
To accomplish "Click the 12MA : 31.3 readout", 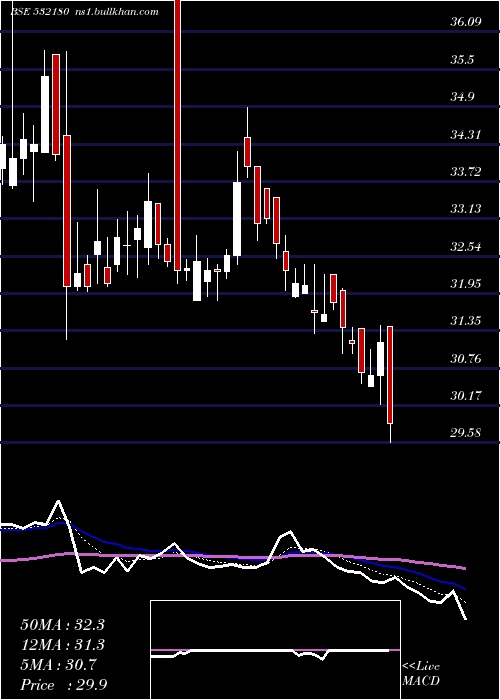I will click(x=62, y=645).
